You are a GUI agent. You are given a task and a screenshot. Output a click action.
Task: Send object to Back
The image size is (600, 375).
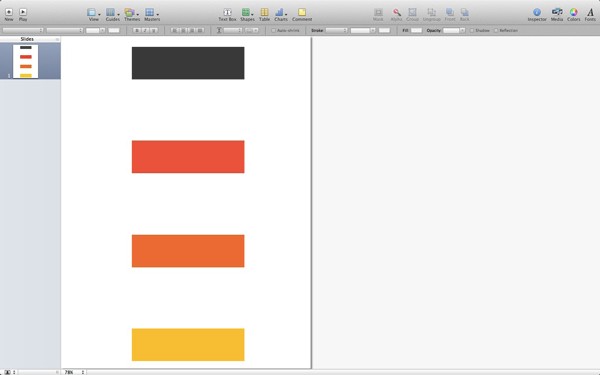(x=465, y=15)
